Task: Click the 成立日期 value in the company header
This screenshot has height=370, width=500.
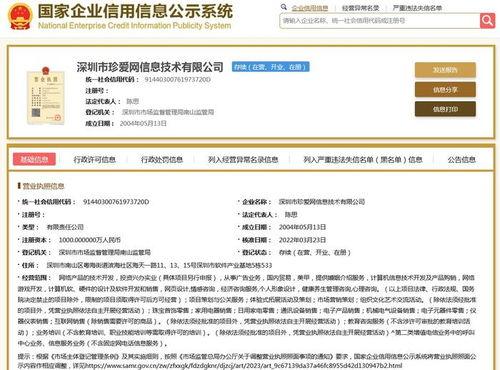Action: coord(143,124)
